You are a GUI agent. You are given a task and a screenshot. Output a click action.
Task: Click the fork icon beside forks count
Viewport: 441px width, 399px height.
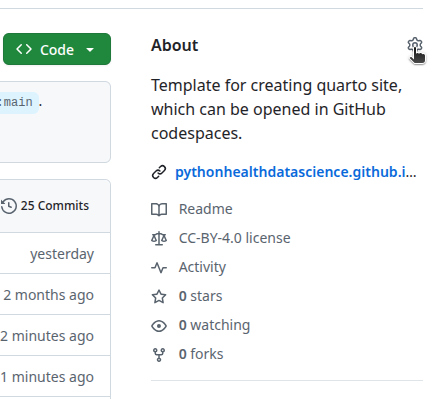[159, 355]
